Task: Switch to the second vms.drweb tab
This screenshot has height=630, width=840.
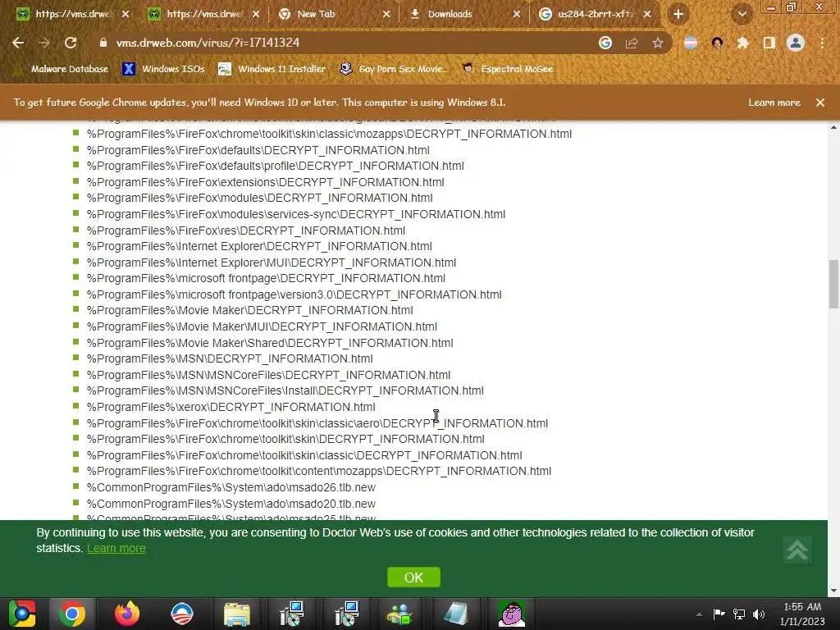Action: (x=204, y=14)
